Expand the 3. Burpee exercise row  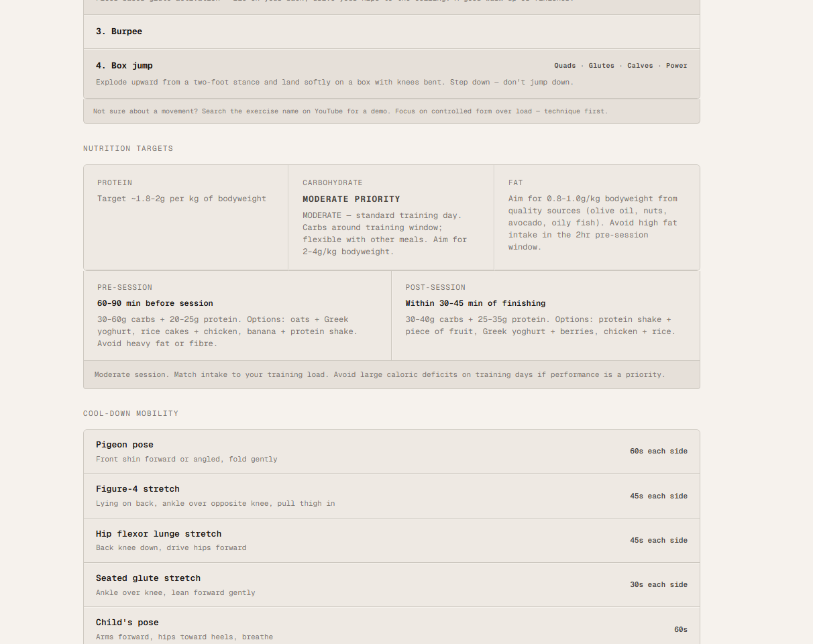(x=391, y=32)
